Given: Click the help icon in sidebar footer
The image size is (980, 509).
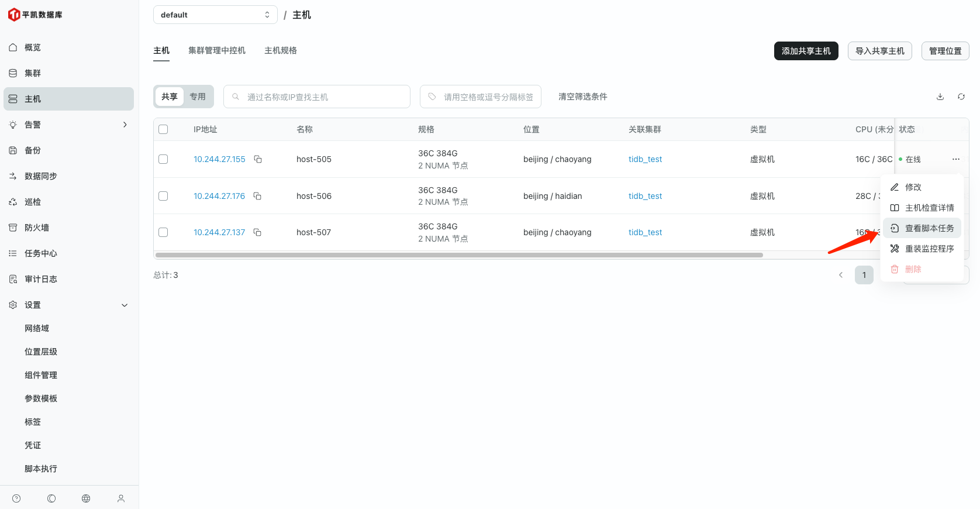Looking at the screenshot, I should 16,498.
